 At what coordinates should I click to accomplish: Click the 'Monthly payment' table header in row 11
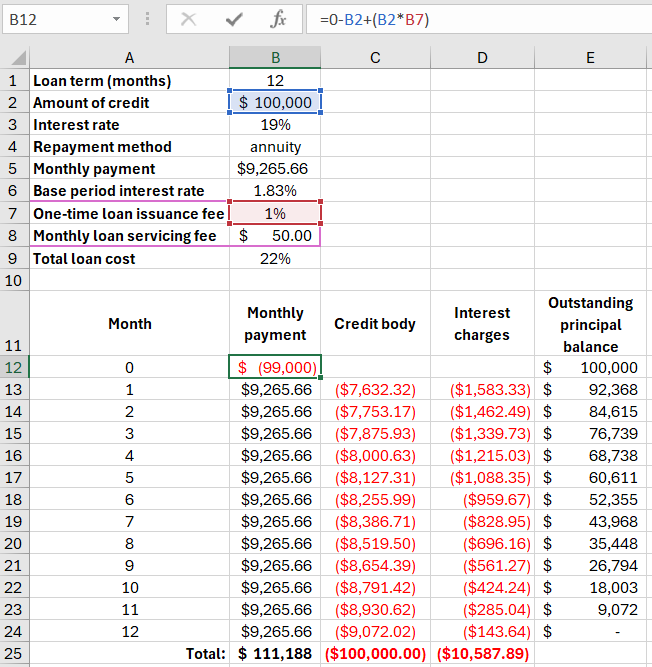[x=275, y=324]
